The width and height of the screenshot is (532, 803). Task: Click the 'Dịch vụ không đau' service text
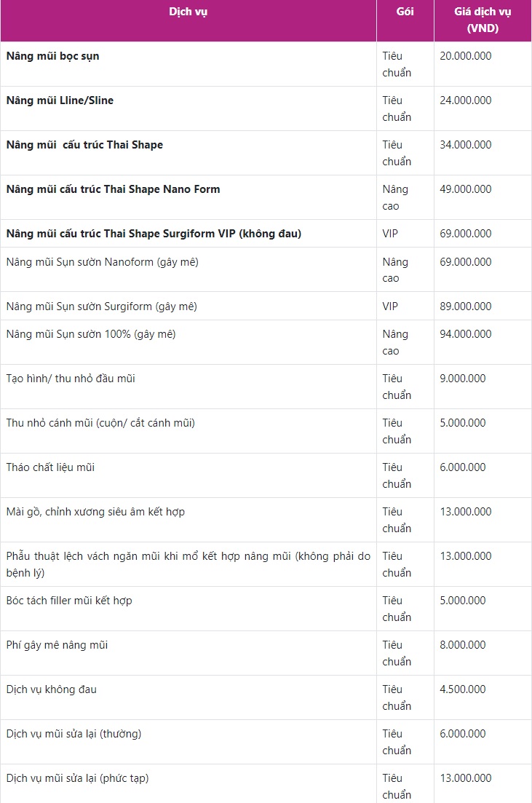[x=52, y=689]
